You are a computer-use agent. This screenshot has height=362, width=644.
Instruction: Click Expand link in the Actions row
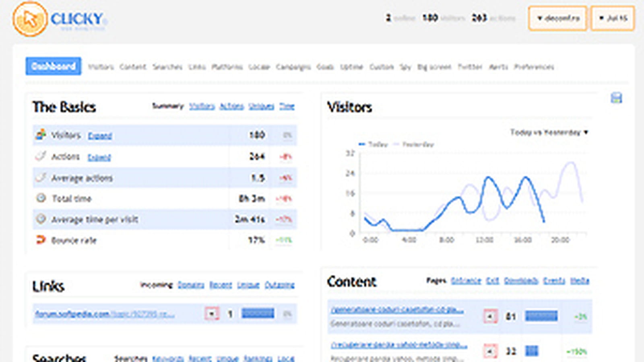point(99,157)
